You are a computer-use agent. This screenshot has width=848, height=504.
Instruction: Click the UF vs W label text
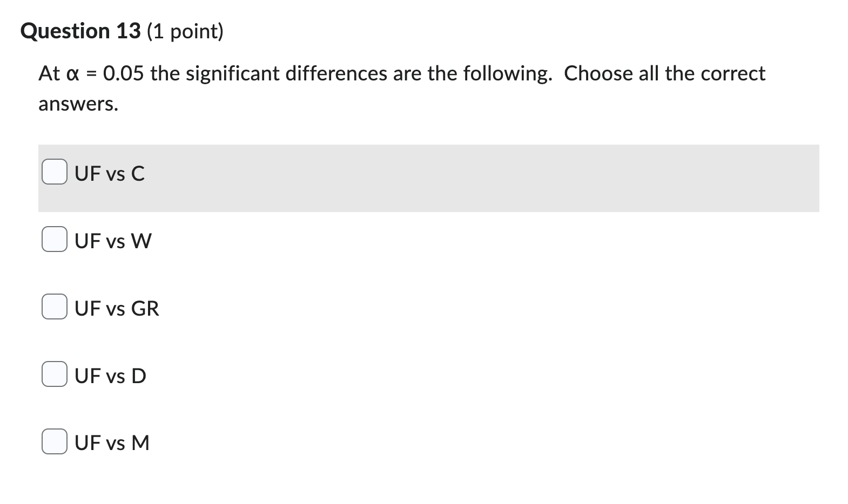click(112, 240)
